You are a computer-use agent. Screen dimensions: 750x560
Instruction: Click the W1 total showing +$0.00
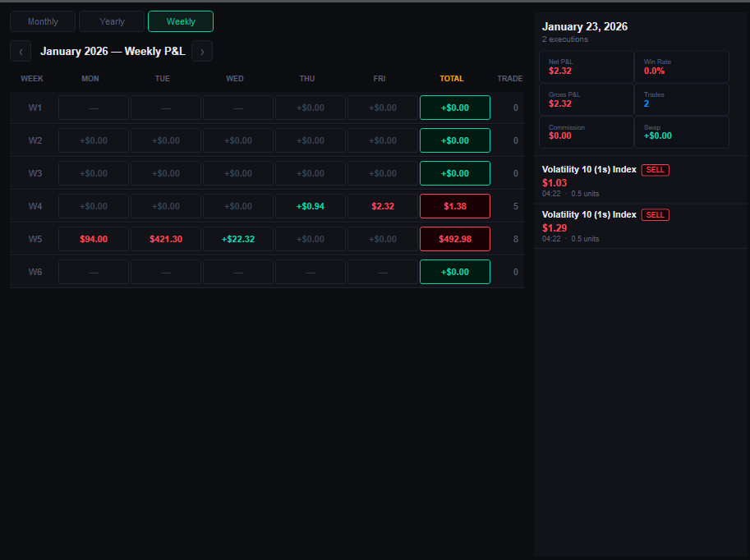tap(454, 107)
